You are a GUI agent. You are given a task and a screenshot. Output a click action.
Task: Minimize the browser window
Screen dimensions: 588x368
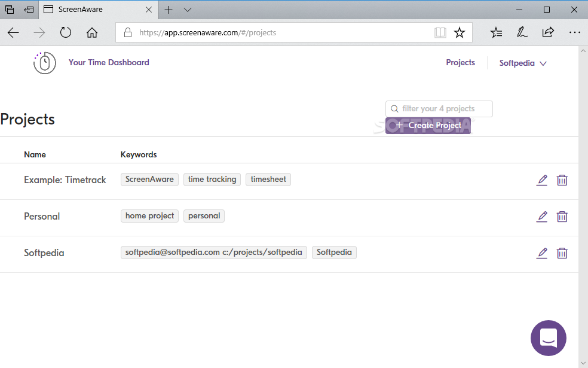519,10
